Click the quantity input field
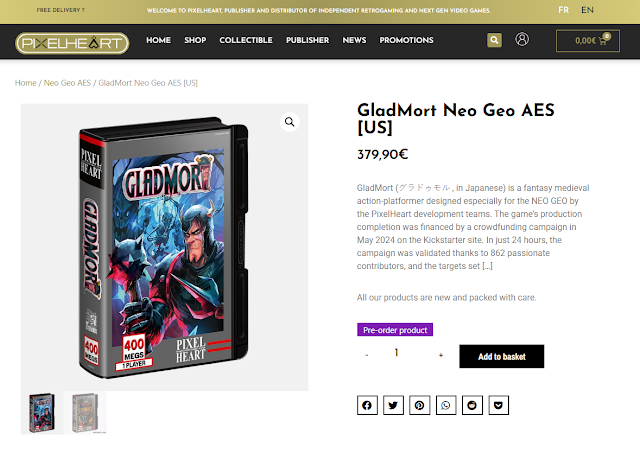 pyautogui.click(x=396, y=353)
